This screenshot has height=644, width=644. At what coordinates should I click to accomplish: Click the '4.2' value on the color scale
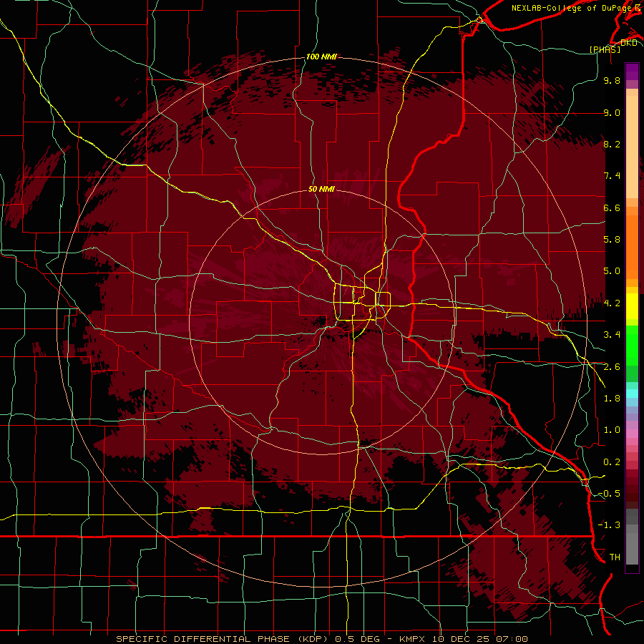pos(612,303)
